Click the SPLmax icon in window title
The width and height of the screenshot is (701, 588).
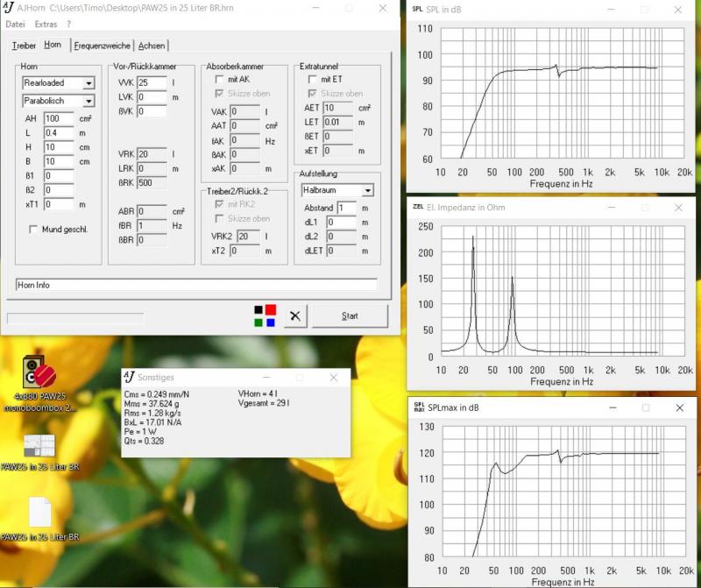[x=417, y=408]
